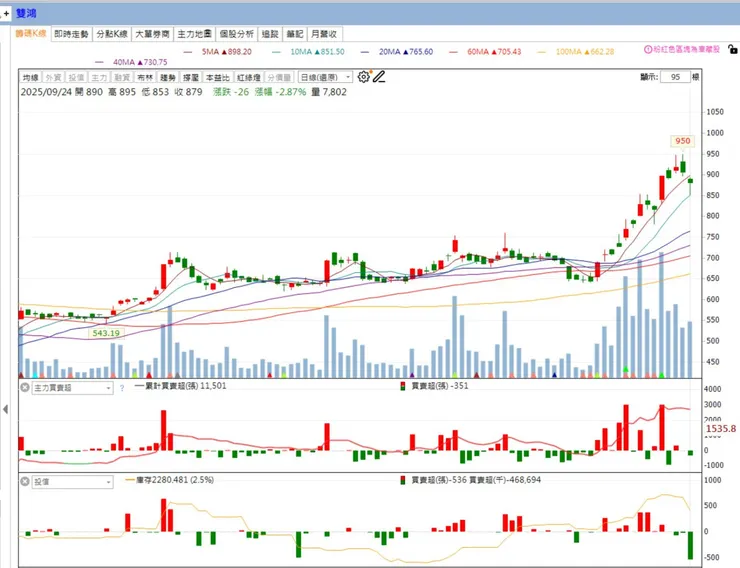Switch to the 大量券商 tab

[x=152, y=34]
